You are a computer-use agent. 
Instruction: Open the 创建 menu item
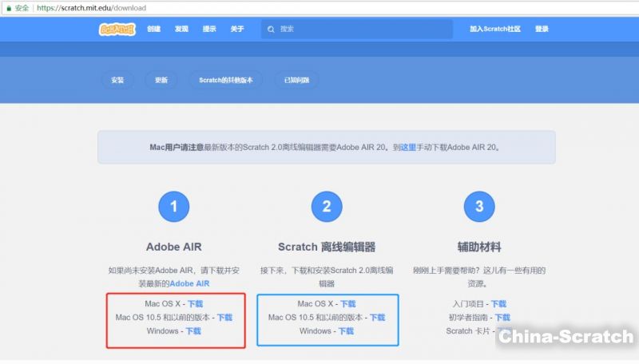click(153, 29)
